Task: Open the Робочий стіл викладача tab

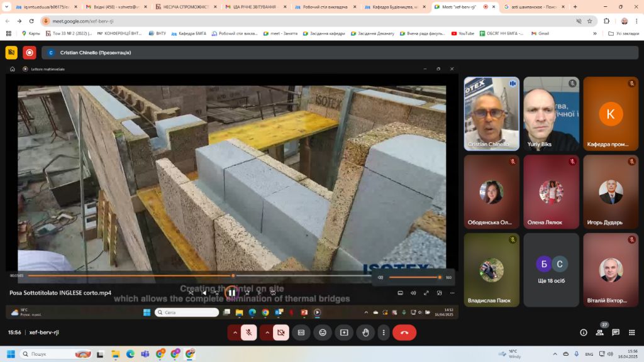Action: pyautogui.click(x=325, y=7)
